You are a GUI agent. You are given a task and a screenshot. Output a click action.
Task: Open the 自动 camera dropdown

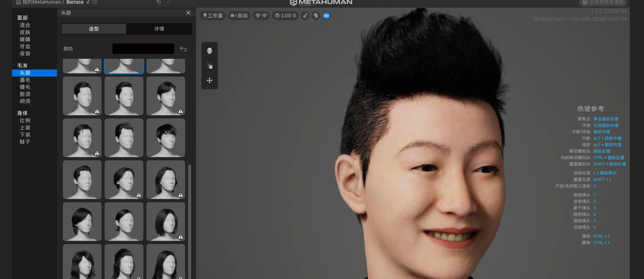[239, 16]
